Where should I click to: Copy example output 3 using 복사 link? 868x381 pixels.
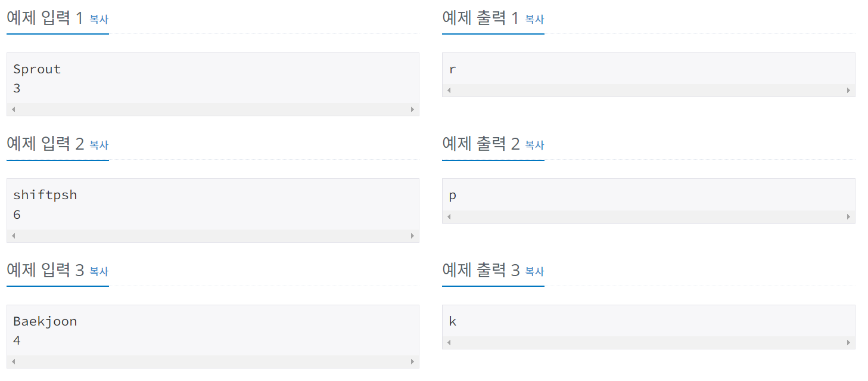[x=533, y=272]
